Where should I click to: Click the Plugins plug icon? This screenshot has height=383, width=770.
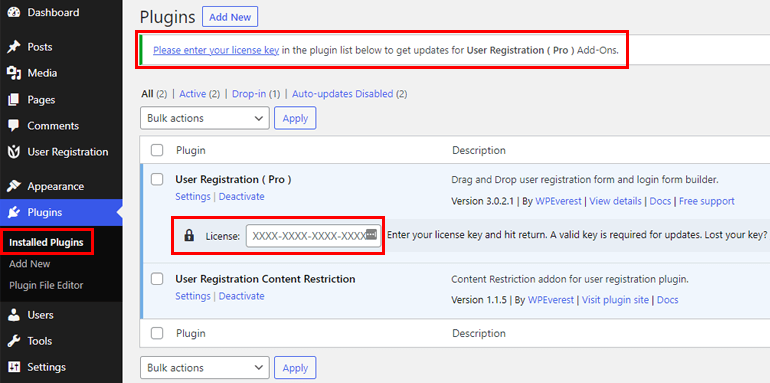tap(14, 213)
